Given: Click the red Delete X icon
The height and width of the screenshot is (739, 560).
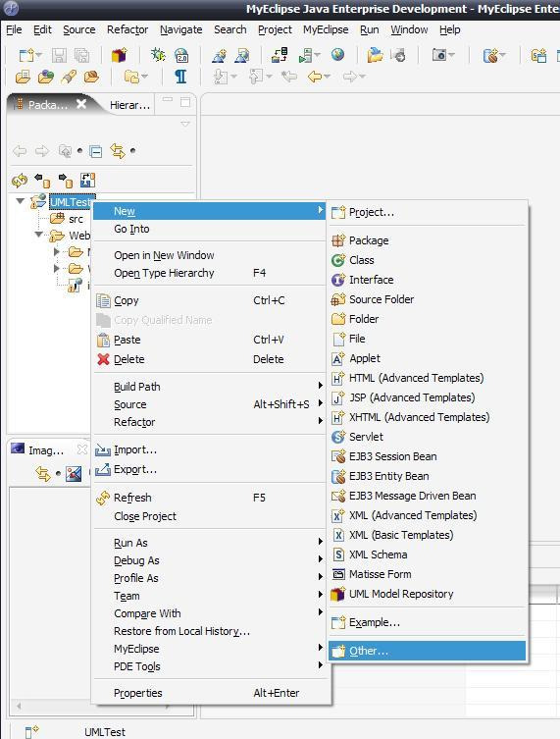Looking at the screenshot, I should pos(103,359).
